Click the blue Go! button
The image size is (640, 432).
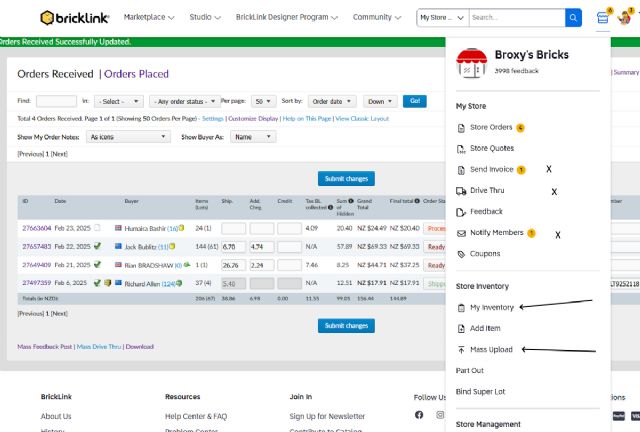pos(415,101)
